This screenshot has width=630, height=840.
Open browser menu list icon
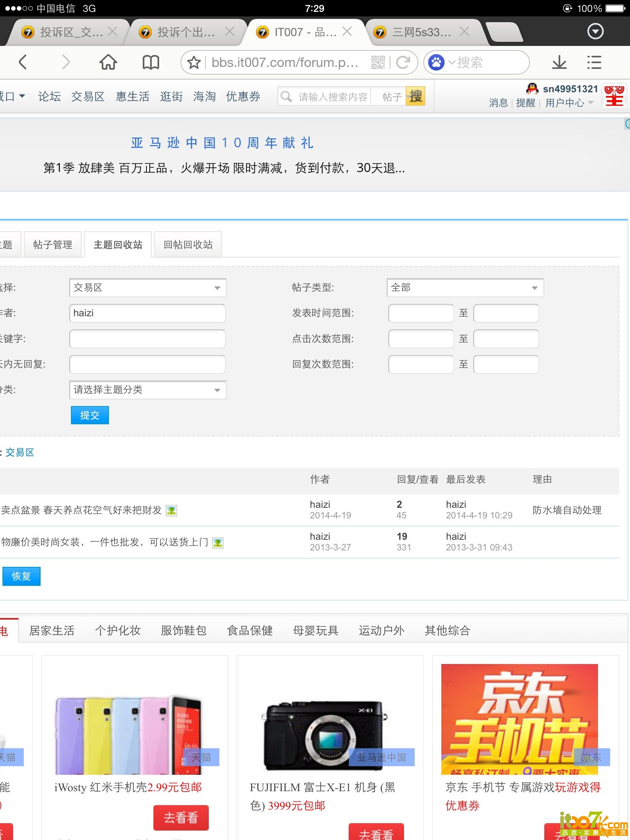(594, 62)
